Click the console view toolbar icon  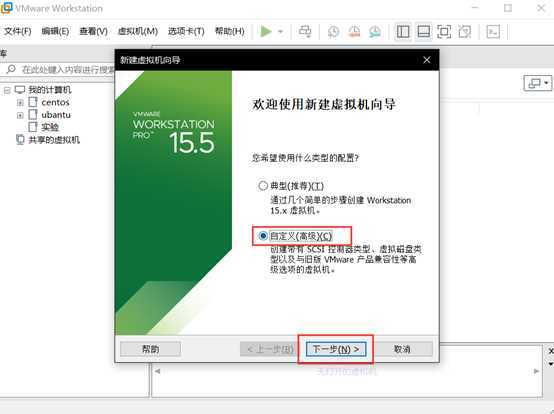tap(493, 32)
